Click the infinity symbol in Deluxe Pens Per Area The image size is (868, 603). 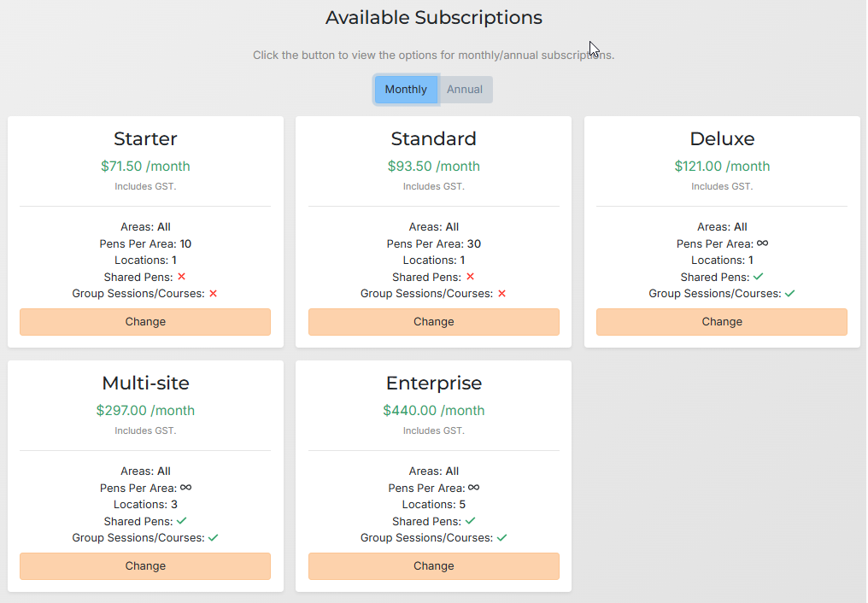pos(761,243)
